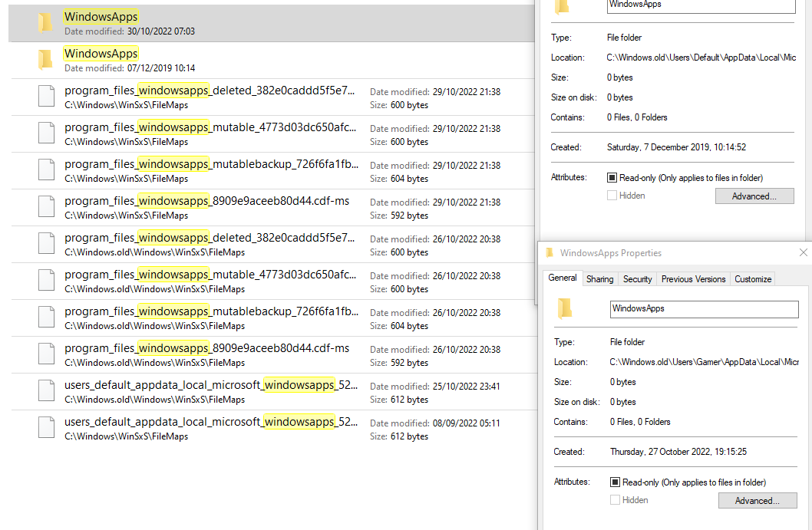This screenshot has width=812, height=530.
Task: Click created date Saturday, 7 December 2019
Action: coord(676,147)
